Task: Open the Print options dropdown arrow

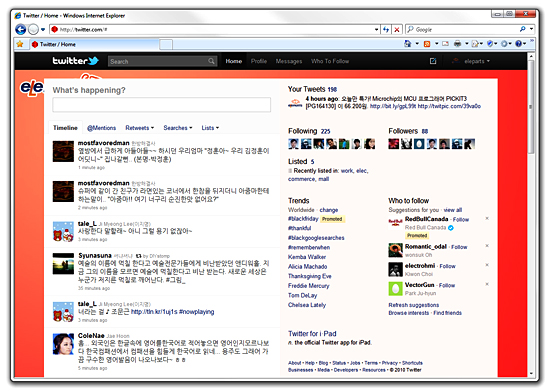Action: 467,44
